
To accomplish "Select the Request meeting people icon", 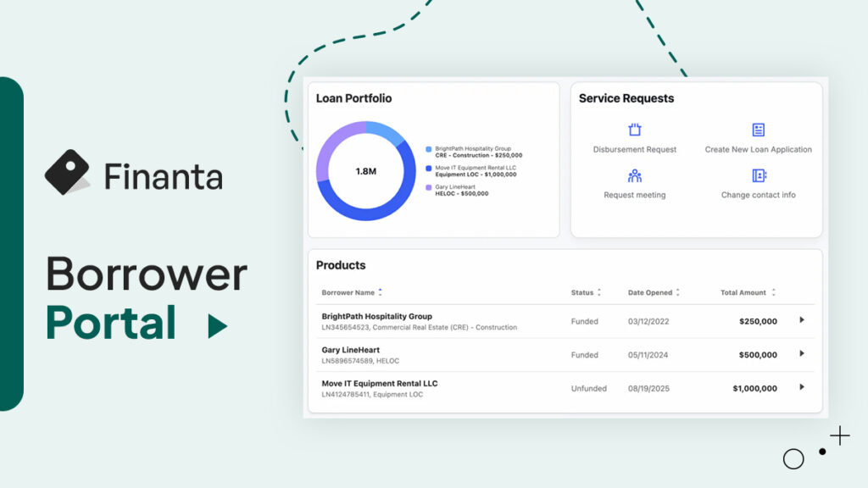I will [634, 176].
